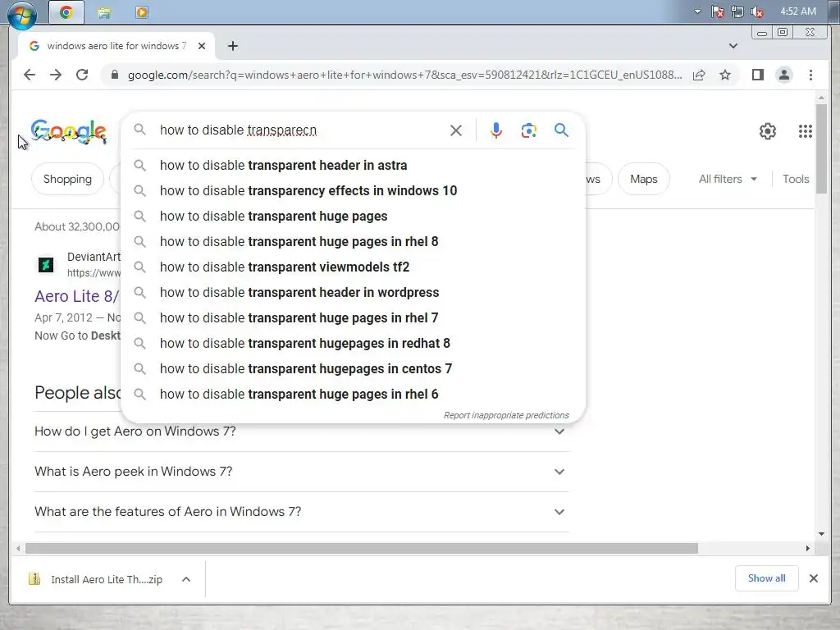Select suggestion 'transparent header in wordpress'
This screenshot has width=840, height=630.
[x=353, y=293]
